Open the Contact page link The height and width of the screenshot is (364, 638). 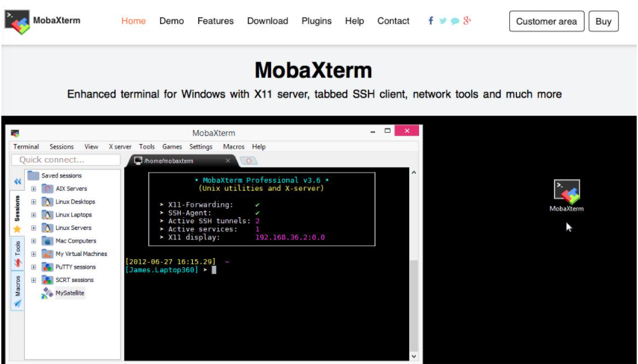394,21
